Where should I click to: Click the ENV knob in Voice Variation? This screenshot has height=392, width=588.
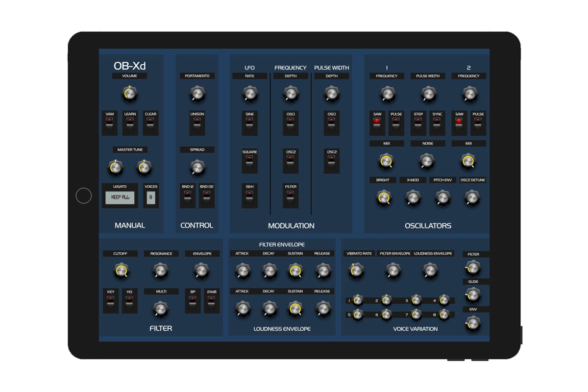[472, 322]
